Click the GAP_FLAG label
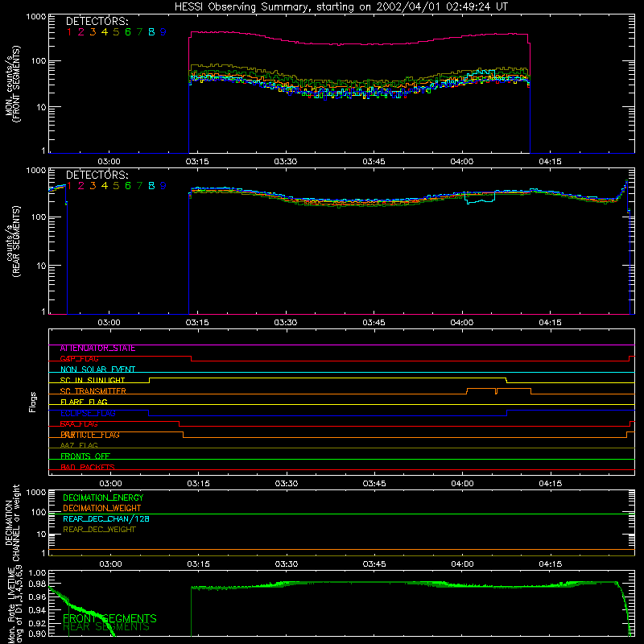644x644 pixels. point(79,359)
